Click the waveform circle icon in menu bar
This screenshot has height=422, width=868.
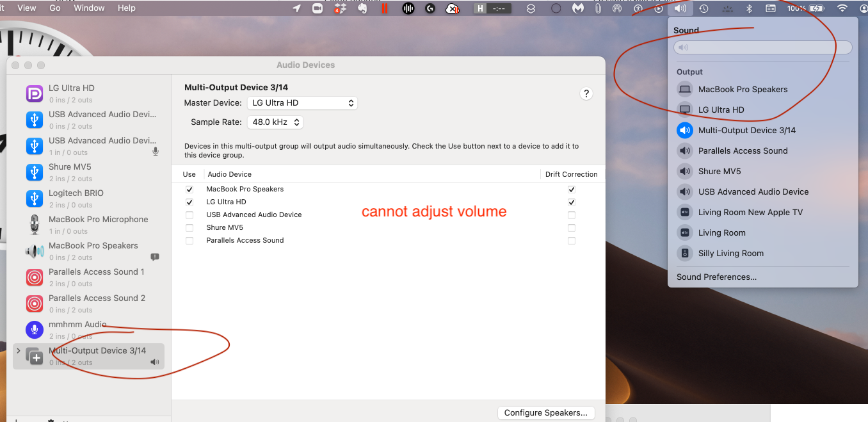tap(408, 8)
